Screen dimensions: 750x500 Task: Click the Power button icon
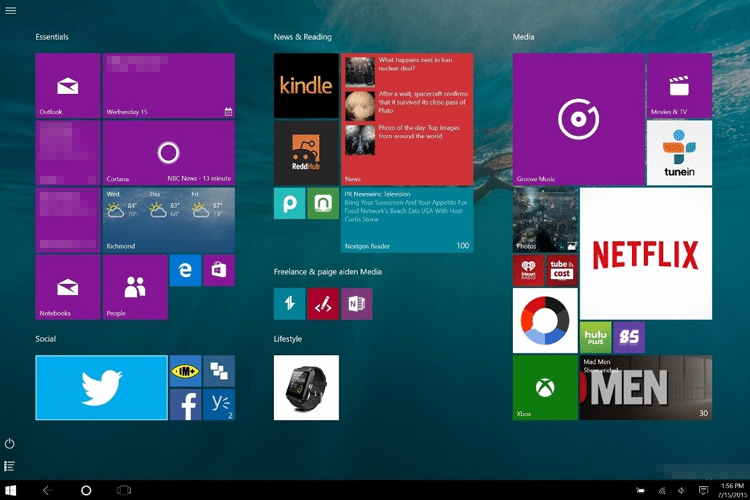[10, 444]
